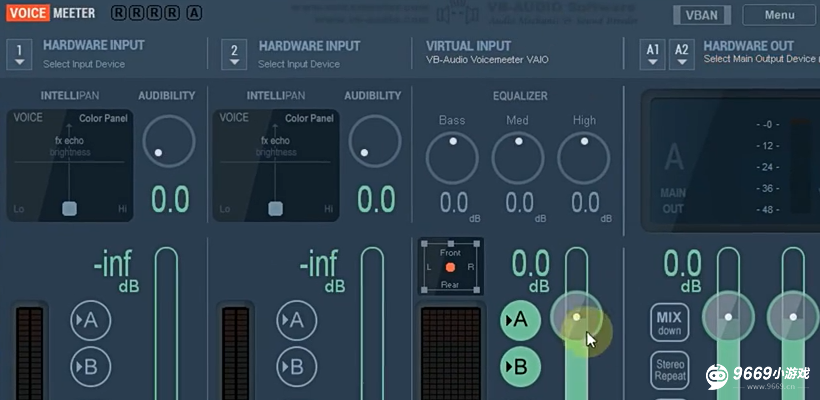The image size is (820, 400).
Task: Click Hardware Input 2 Color Panel pad
Action: point(276,165)
